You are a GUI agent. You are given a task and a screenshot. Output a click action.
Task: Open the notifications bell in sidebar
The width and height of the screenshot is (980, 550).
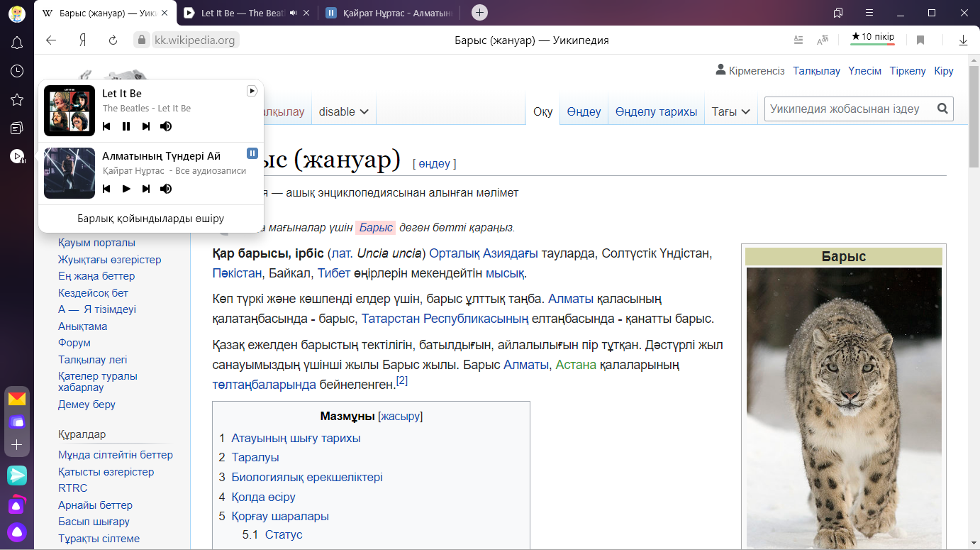pos(17,43)
